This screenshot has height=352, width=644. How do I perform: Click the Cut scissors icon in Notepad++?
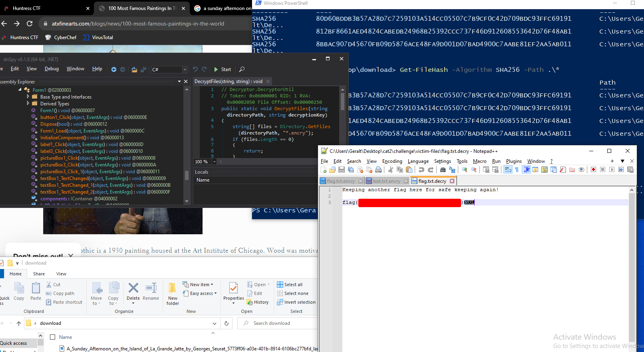[390, 170]
